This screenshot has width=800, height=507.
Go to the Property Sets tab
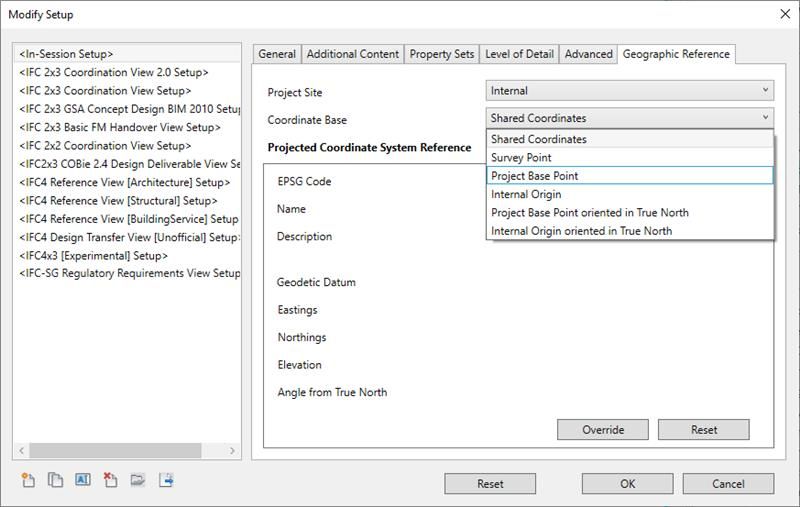[x=442, y=54]
